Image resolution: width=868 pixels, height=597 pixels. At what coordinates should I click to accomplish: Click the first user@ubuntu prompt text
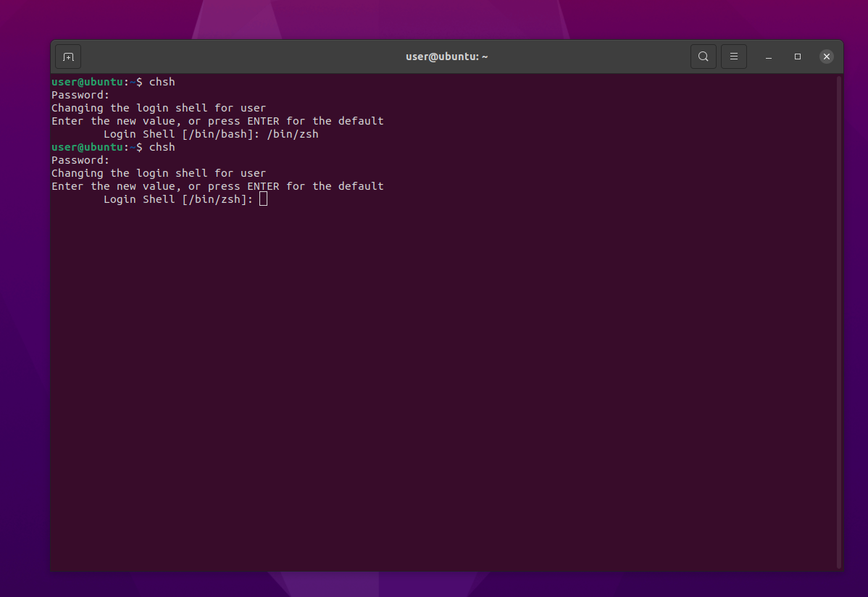[87, 82]
